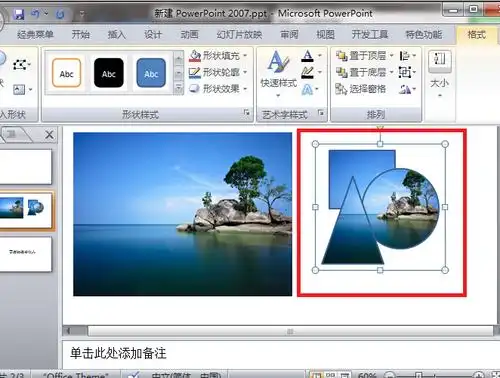Open the 形状效果 dropdown arrow
The width and height of the screenshot is (500, 378).
pos(245,89)
